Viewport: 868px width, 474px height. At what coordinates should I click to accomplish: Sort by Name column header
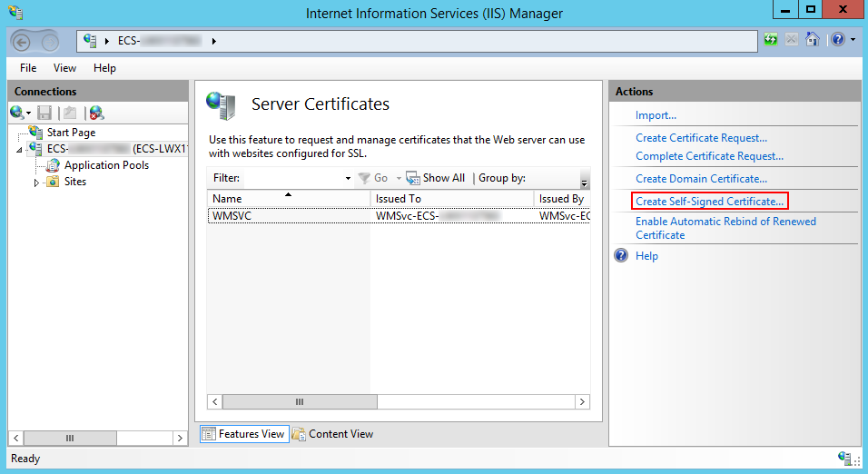(x=289, y=198)
